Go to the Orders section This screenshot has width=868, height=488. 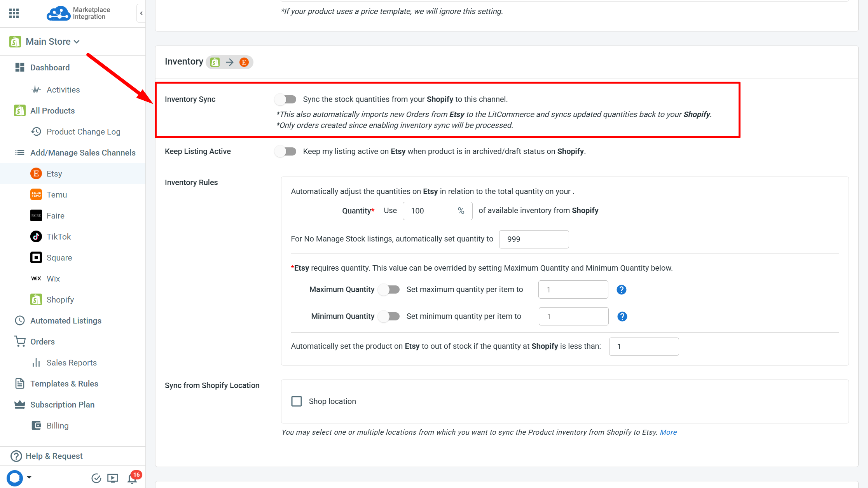coord(42,342)
